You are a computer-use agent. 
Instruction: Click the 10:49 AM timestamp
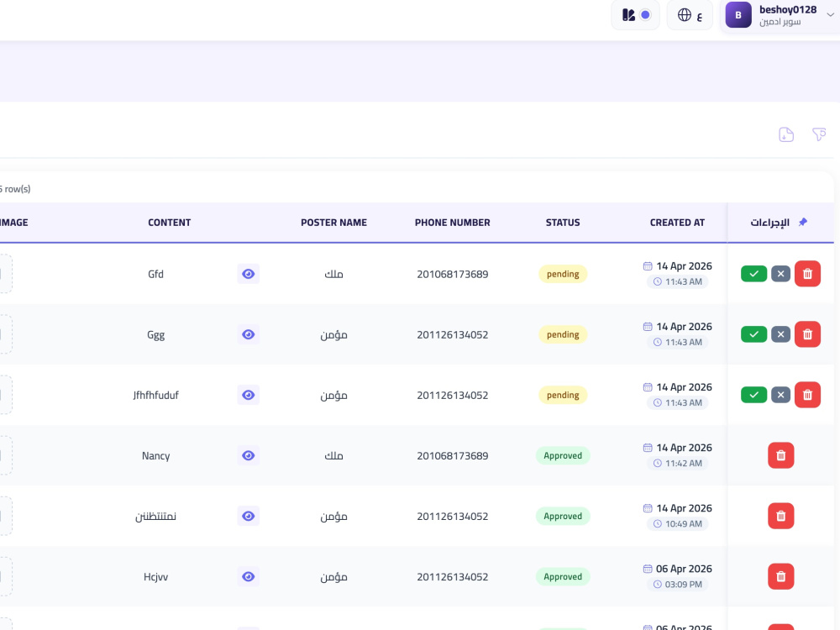(x=684, y=524)
